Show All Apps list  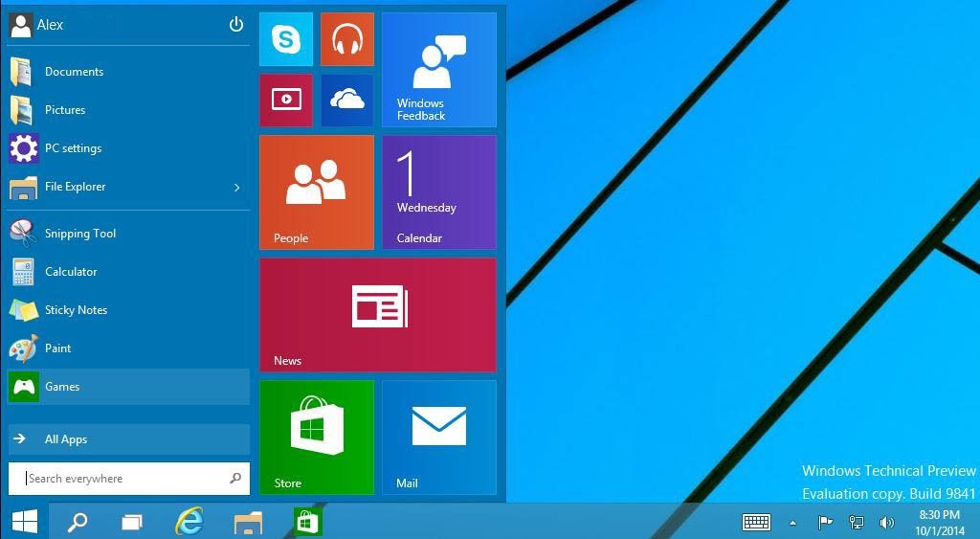click(x=128, y=438)
